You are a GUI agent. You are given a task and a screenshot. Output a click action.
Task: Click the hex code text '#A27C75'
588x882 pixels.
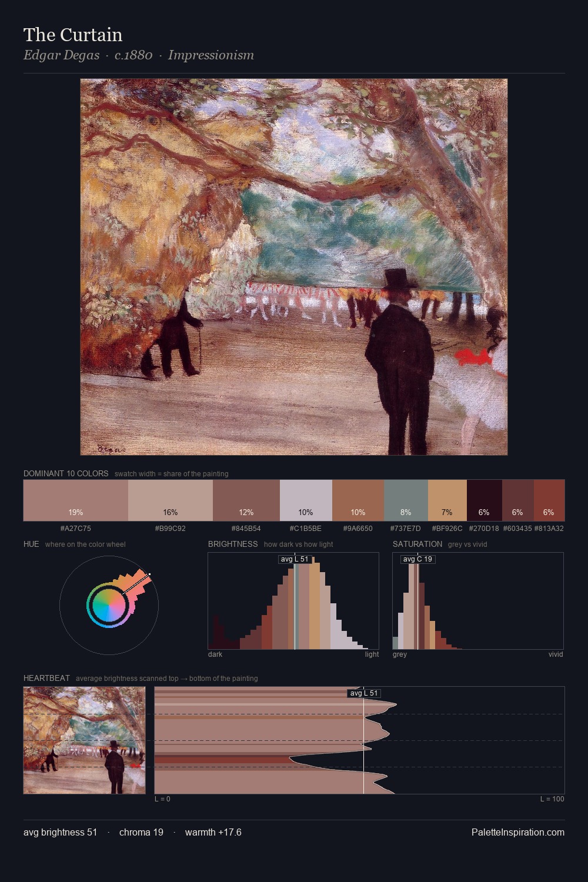click(76, 529)
